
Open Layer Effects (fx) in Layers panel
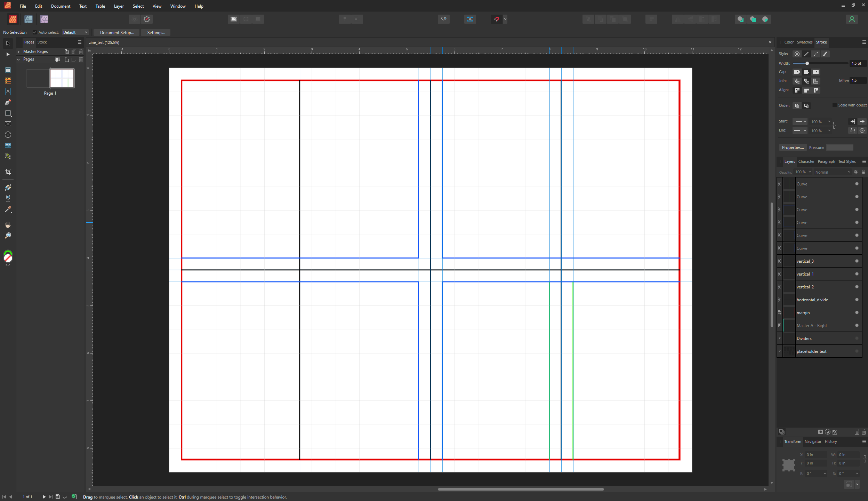coord(835,432)
